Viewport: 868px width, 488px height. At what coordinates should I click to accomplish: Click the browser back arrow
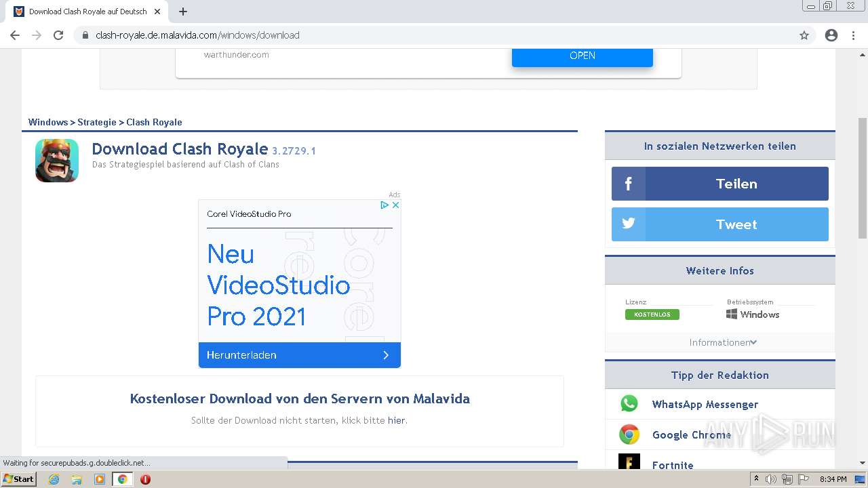coord(15,35)
